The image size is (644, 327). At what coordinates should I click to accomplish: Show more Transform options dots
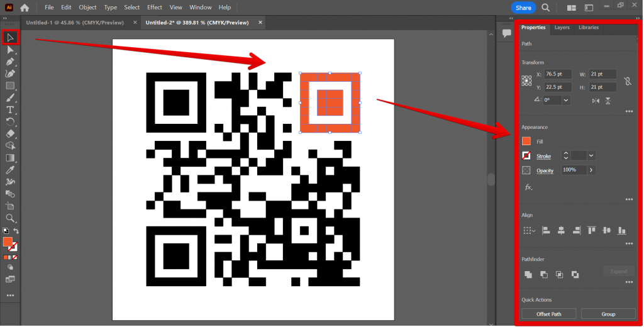pos(629,111)
